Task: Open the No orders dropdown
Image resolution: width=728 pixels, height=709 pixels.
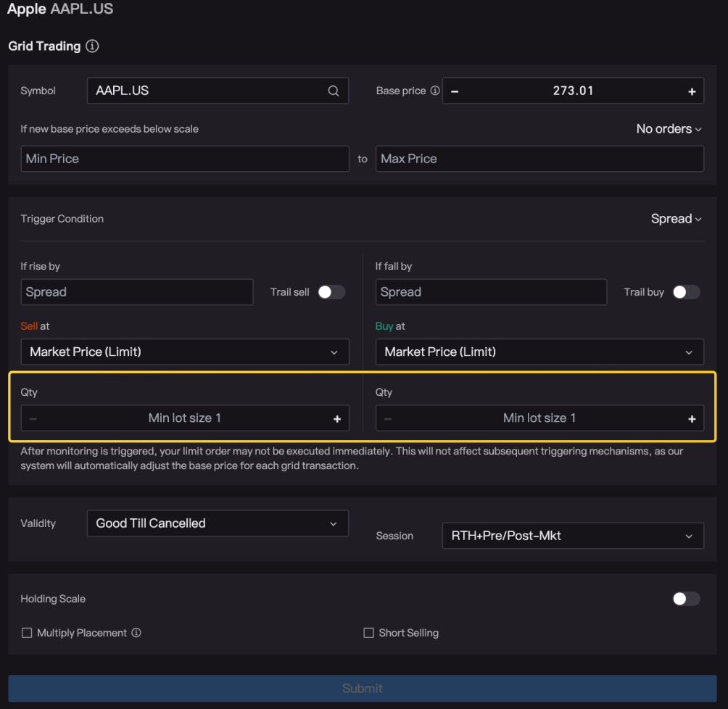Action: 669,129
